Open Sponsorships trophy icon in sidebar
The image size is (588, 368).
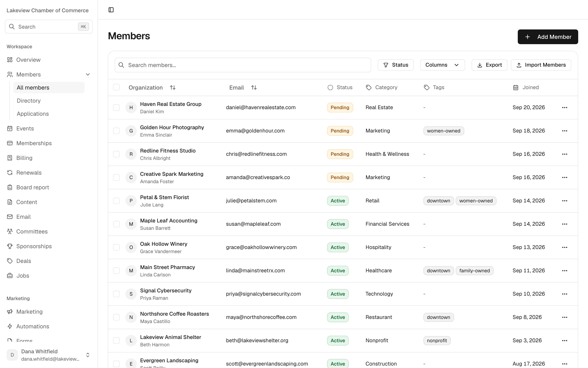coord(10,246)
